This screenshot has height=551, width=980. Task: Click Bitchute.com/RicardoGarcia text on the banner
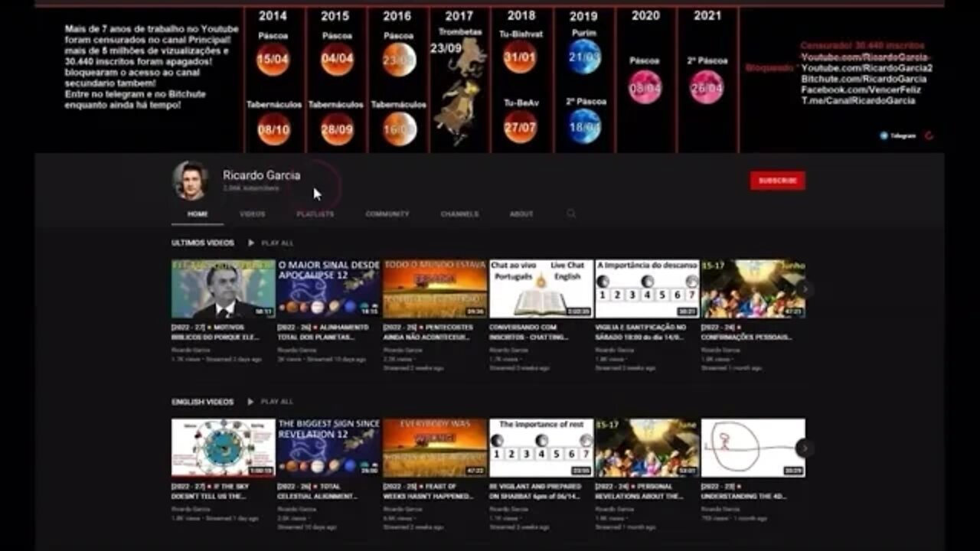[x=864, y=79]
